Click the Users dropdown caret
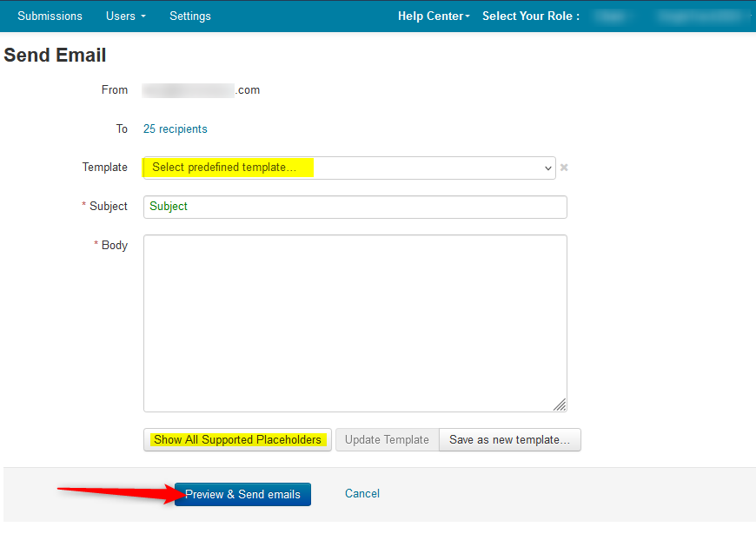Screen dimensions: 756x540 pyautogui.click(x=141, y=16)
